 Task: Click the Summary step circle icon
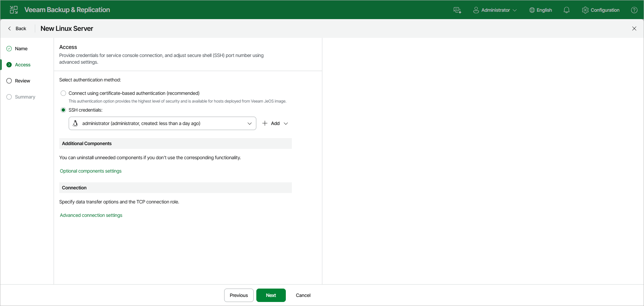(x=9, y=97)
